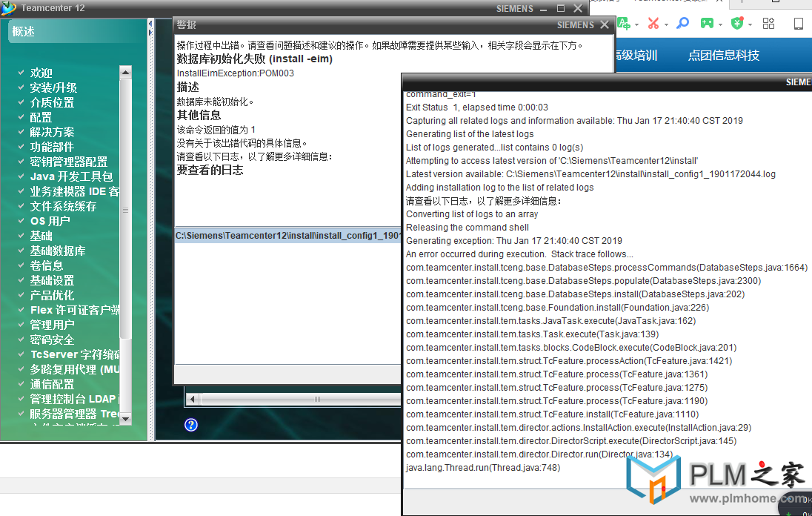
Task: Select the Java 开发工具包 step
Action: click(x=71, y=176)
